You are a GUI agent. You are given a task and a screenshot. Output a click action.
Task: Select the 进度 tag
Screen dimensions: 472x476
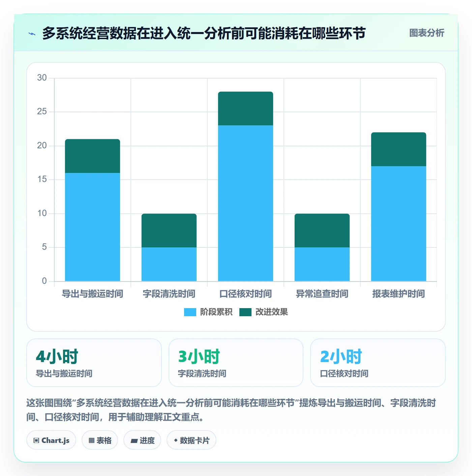point(142,440)
